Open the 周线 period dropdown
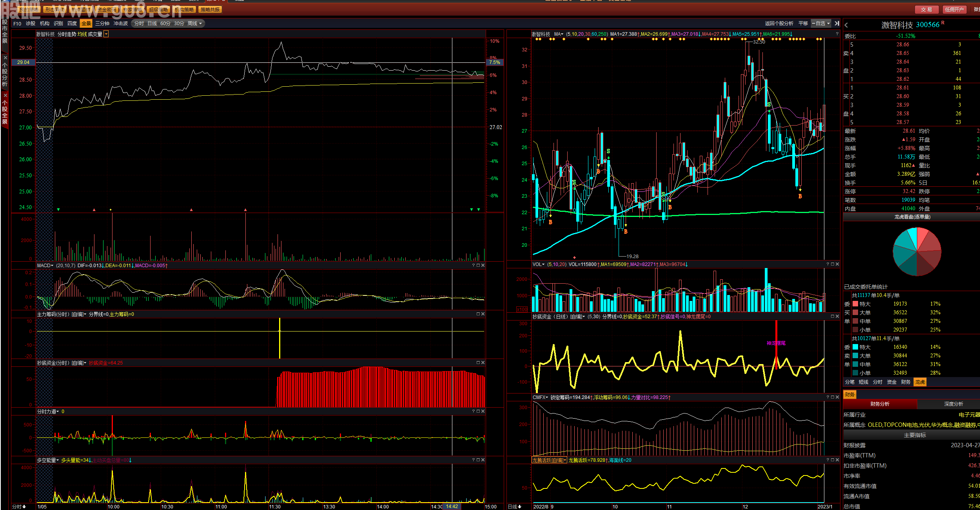 (195, 24)
